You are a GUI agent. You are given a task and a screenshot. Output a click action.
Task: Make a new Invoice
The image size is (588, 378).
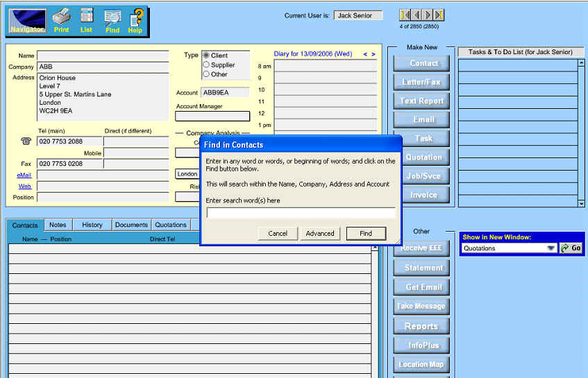[x=426, y=195]
